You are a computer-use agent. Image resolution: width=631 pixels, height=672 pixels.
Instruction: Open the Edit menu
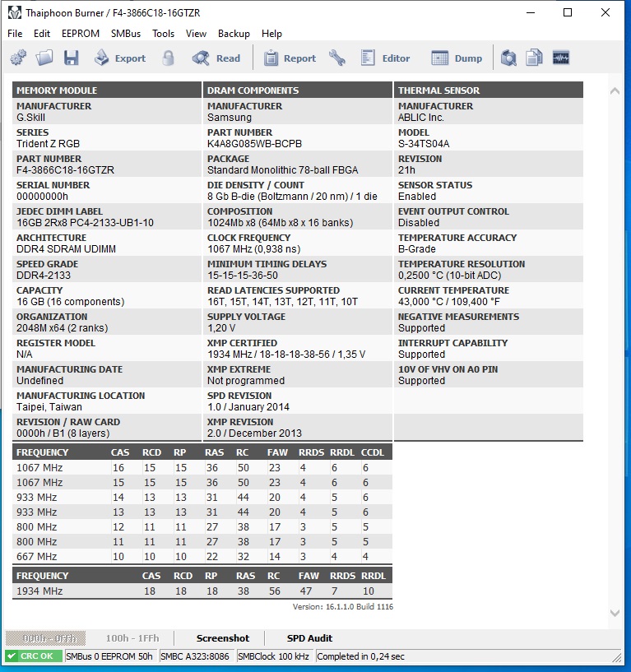42,34
